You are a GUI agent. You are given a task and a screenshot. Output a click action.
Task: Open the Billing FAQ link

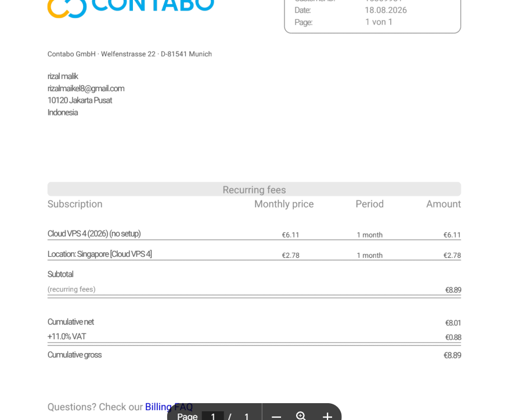click(169, 407)
